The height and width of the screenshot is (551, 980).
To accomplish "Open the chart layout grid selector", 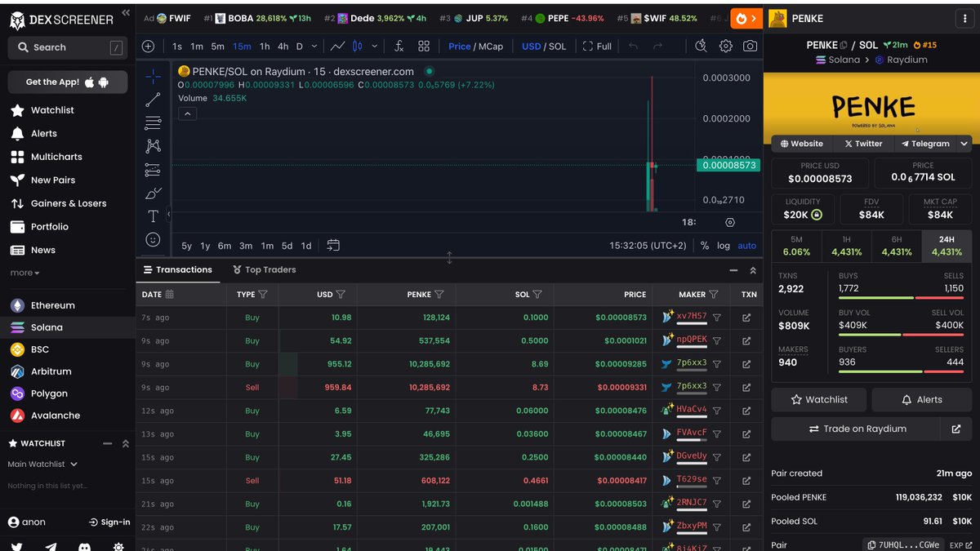I will (x=423, y=47).
